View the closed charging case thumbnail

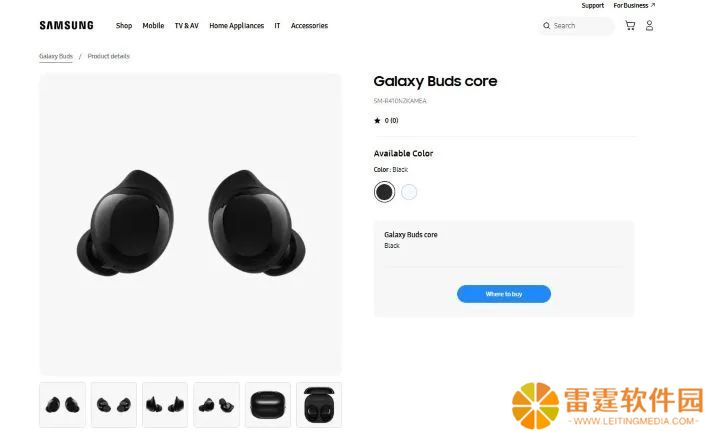268,405
